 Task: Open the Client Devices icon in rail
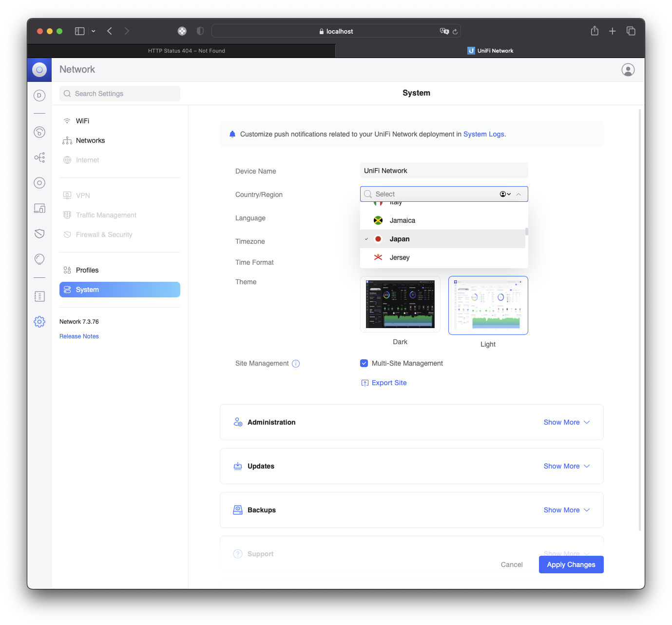point(39,208)
